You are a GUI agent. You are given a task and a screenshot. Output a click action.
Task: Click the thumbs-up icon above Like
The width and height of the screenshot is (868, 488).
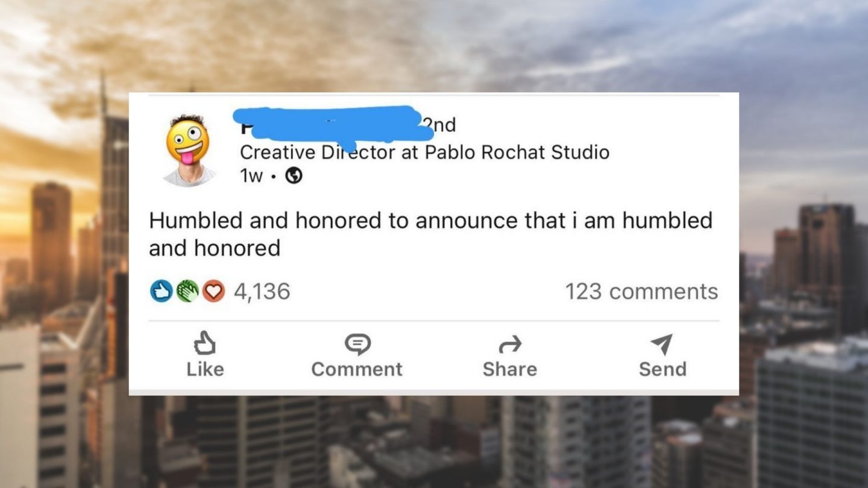point(205,343)
